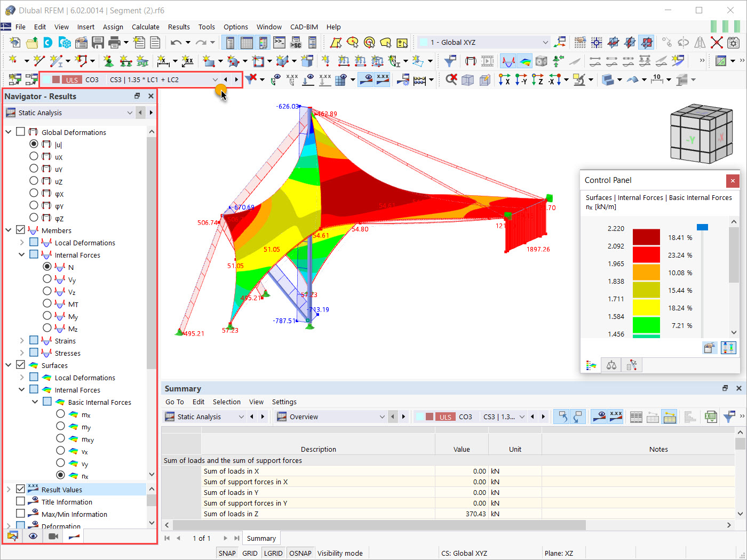The width and height of the screenshot is (747, 560).
Task: Expand the Strains tree node
Action: pyautogui.click(x=22, y=340)
